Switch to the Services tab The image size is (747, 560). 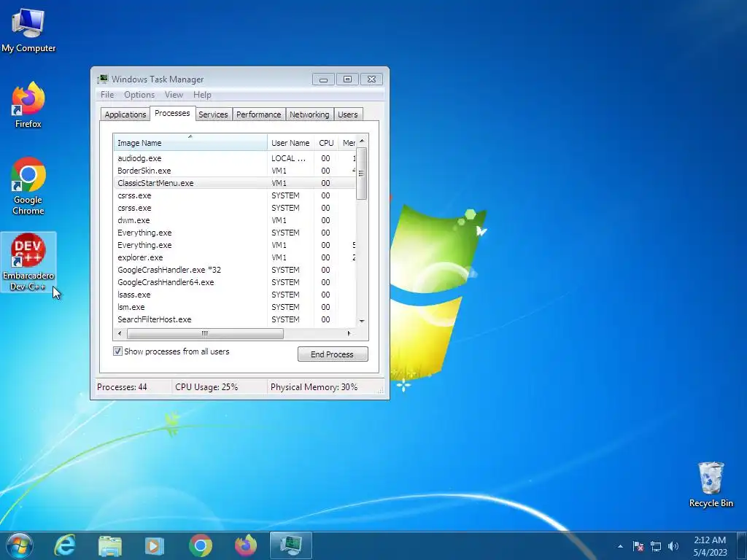(213, 114)
